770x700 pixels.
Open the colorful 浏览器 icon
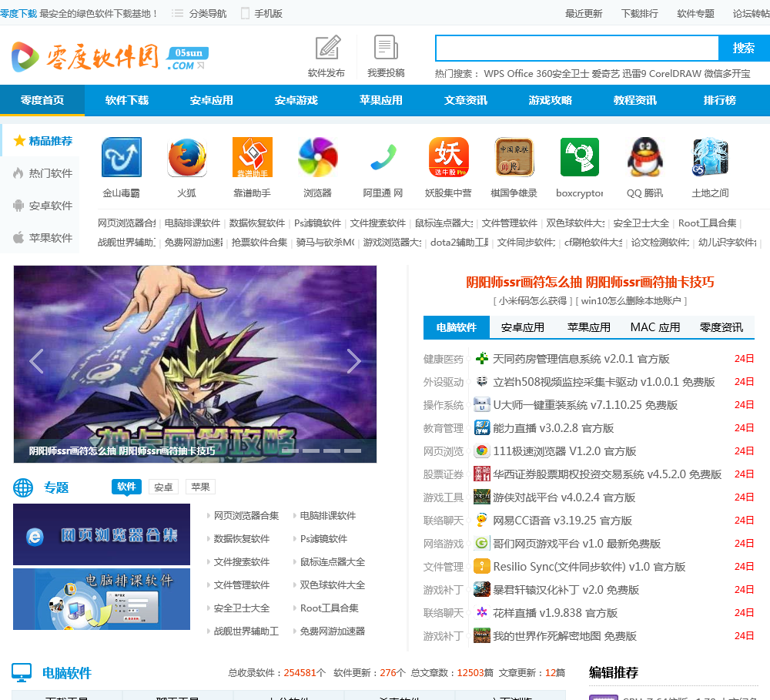(318, 157)
